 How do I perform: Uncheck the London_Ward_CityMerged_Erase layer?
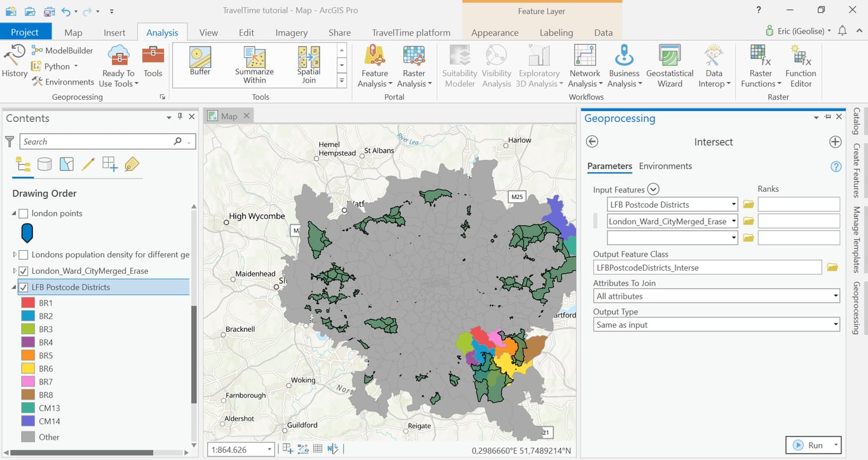(x=24, y=271)
